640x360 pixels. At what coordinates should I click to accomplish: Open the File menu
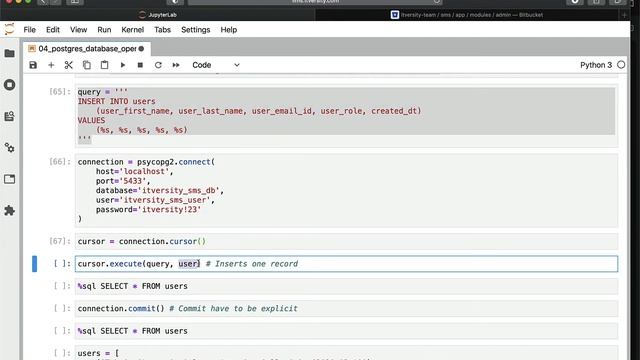29,30
